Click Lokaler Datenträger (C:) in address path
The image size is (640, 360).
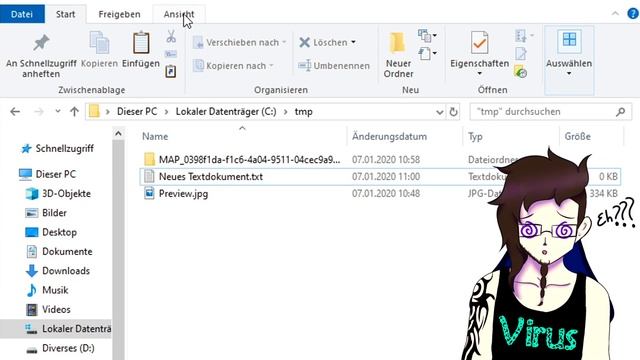tap(226, 111)
